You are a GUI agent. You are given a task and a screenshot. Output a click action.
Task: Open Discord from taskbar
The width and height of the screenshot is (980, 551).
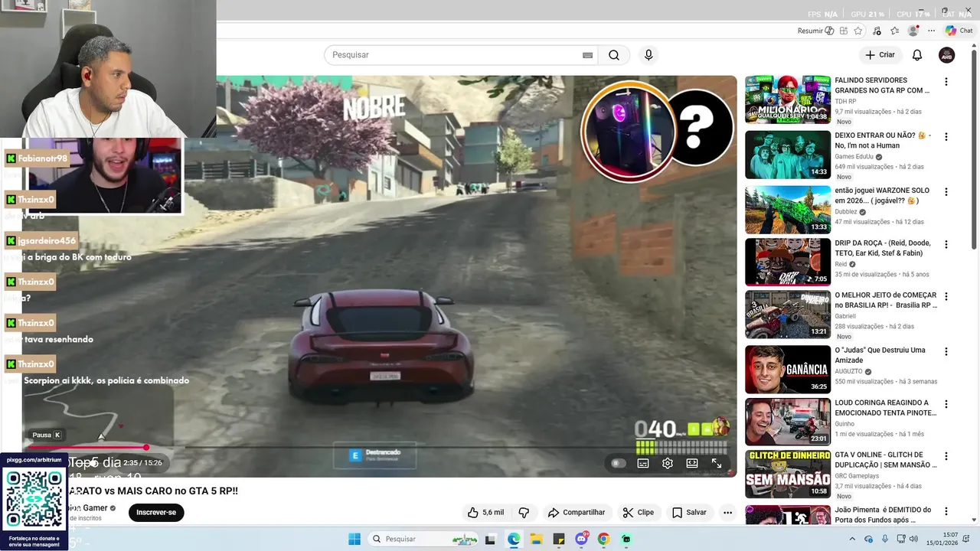pos(581,539)
